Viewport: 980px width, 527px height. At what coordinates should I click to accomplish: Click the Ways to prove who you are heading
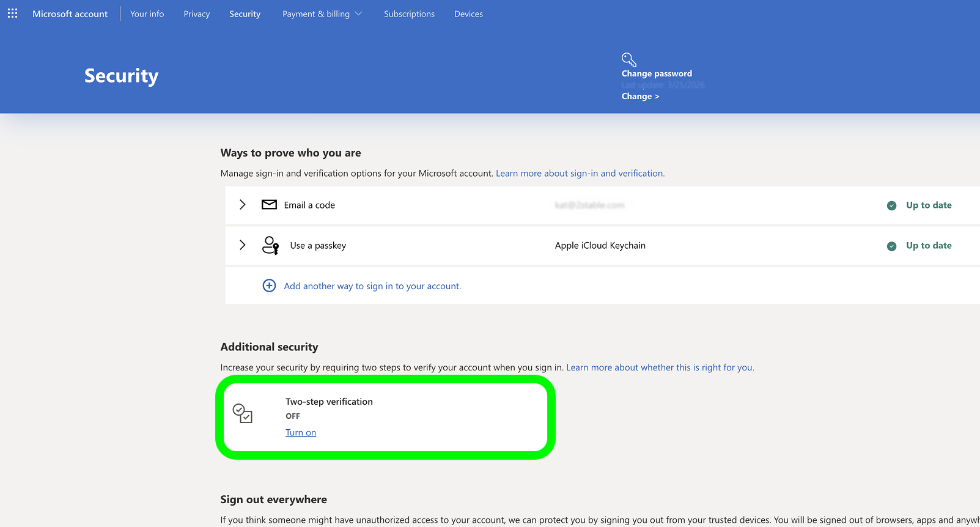(x=291, y=153)
